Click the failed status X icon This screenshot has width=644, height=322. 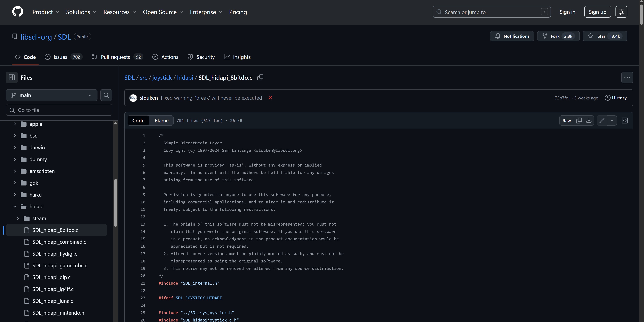pyautogui.click(x=270, y=98)
